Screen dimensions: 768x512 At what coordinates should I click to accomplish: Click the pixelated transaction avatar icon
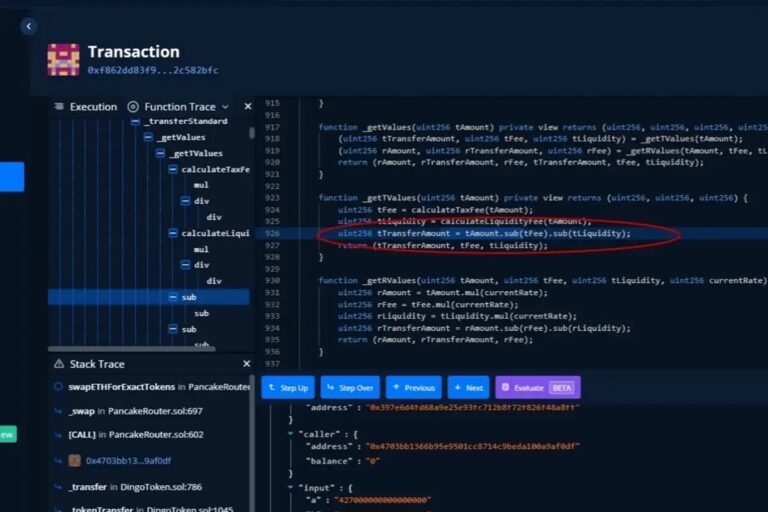tap(63, 60)
